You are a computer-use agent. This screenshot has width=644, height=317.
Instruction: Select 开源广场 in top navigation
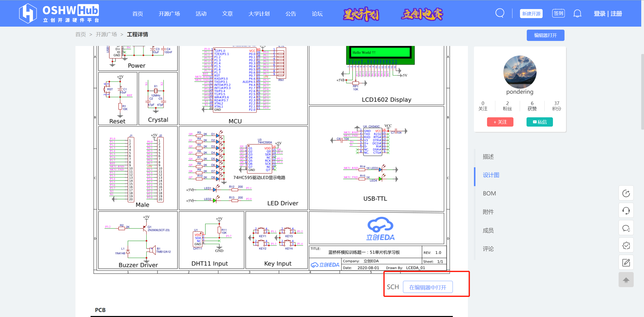pyautogui.click(x=169, y=14)
